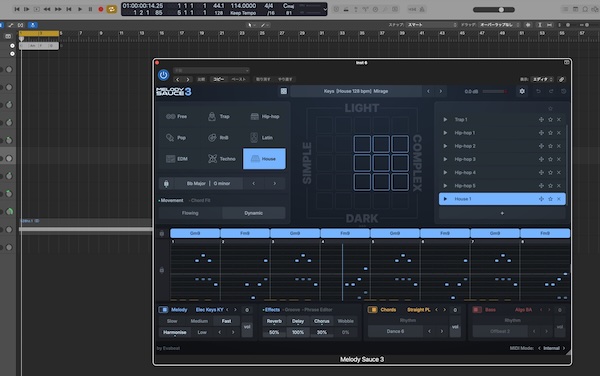Go to previous sound preset

[428, 91]
